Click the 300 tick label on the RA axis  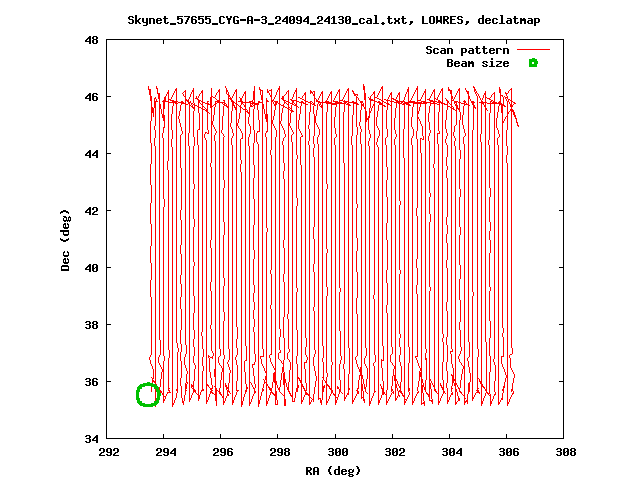tap(337, 452)
